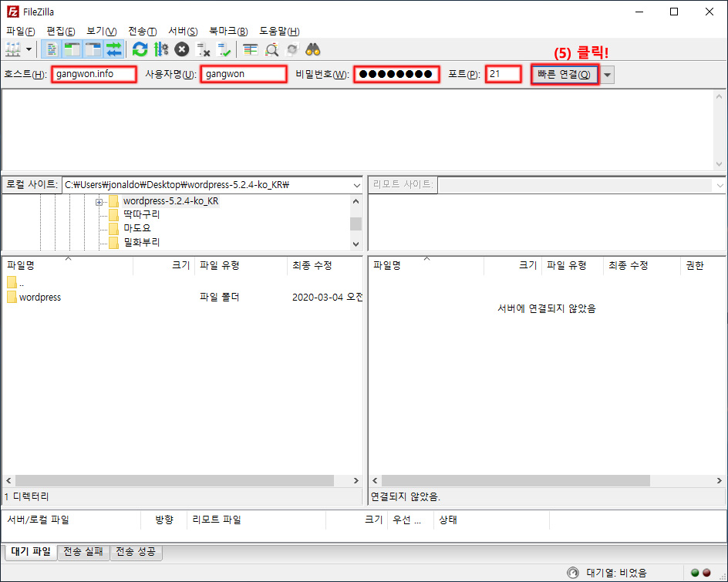The height and width of the screenshot is (582, 728).
Task: Toggle local directory tree display
Action: pyautogui.click(x=72, y=49)
